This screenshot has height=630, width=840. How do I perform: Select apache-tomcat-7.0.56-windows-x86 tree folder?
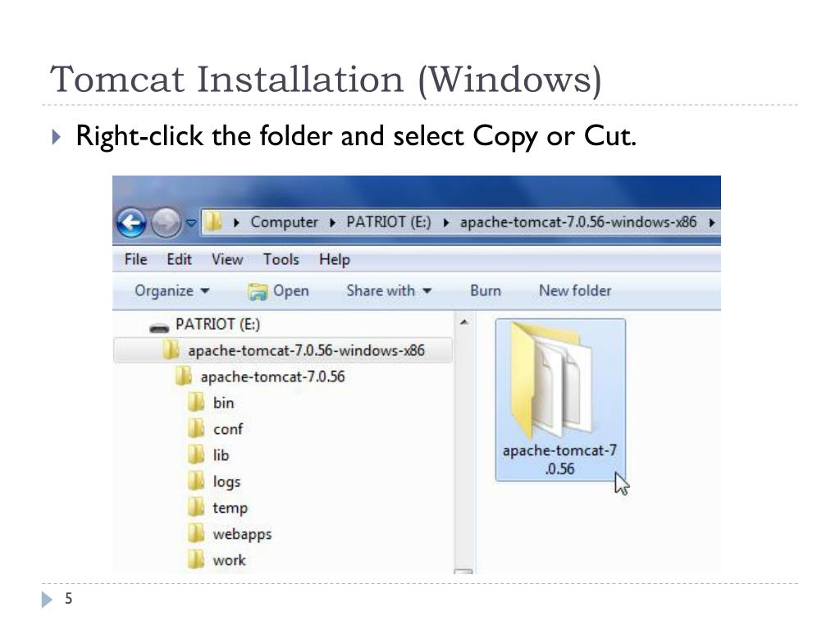[306, 350]
